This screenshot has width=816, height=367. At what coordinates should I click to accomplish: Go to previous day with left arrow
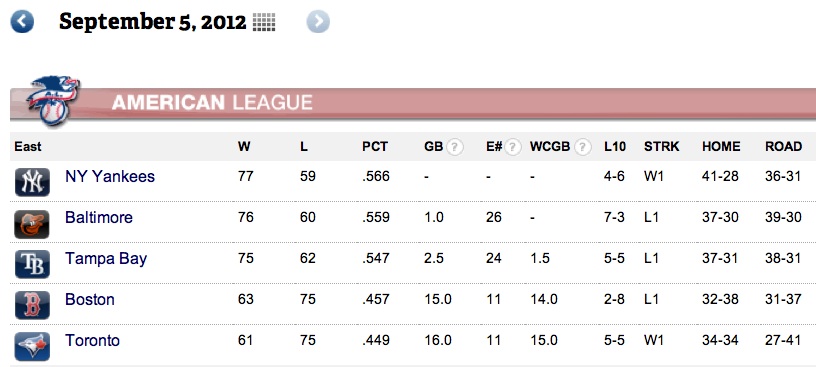click(x=22, y=22)
